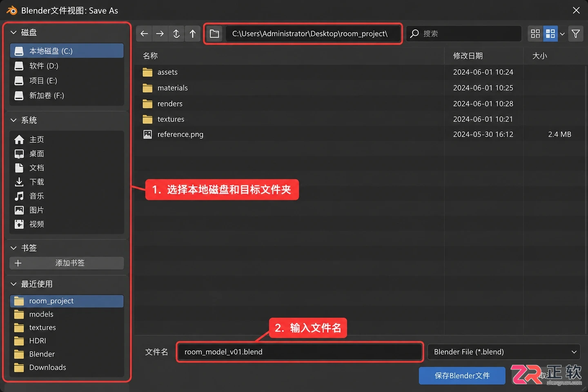Click the 搜索 search field

point(463,33)
